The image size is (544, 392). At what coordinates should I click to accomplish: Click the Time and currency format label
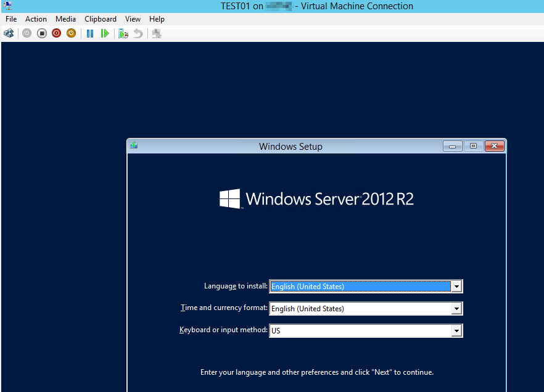coord(224,308)
